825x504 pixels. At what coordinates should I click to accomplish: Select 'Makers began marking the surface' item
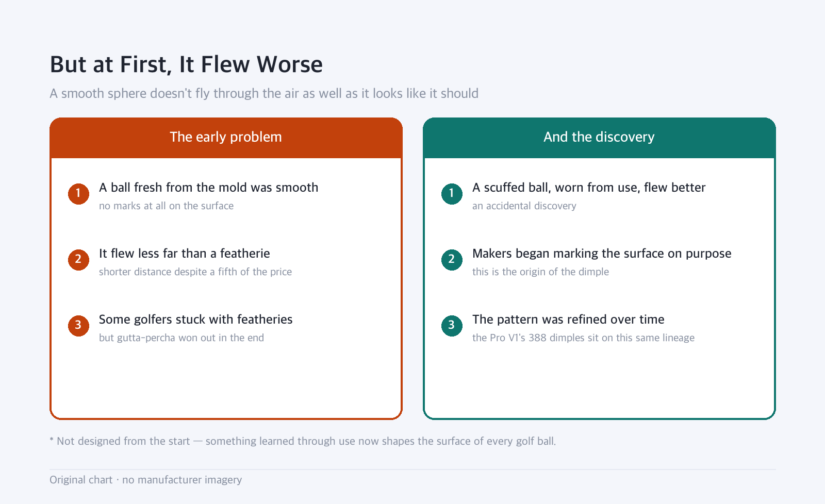pyautogui.click(x=602, y=254)
